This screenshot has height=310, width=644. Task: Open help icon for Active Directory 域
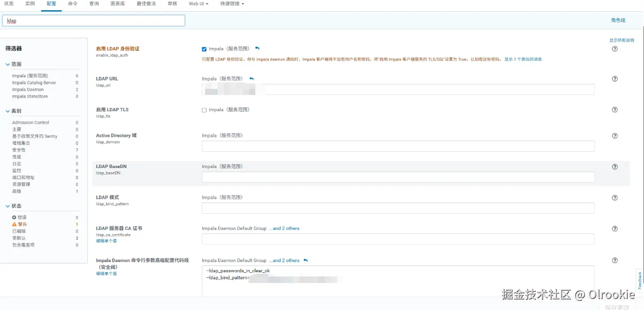click(x=615, y=136)
